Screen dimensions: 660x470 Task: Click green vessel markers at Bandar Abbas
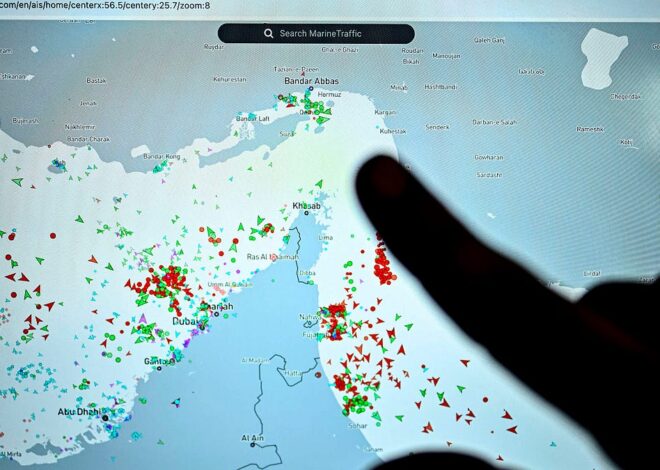point(314,105)
